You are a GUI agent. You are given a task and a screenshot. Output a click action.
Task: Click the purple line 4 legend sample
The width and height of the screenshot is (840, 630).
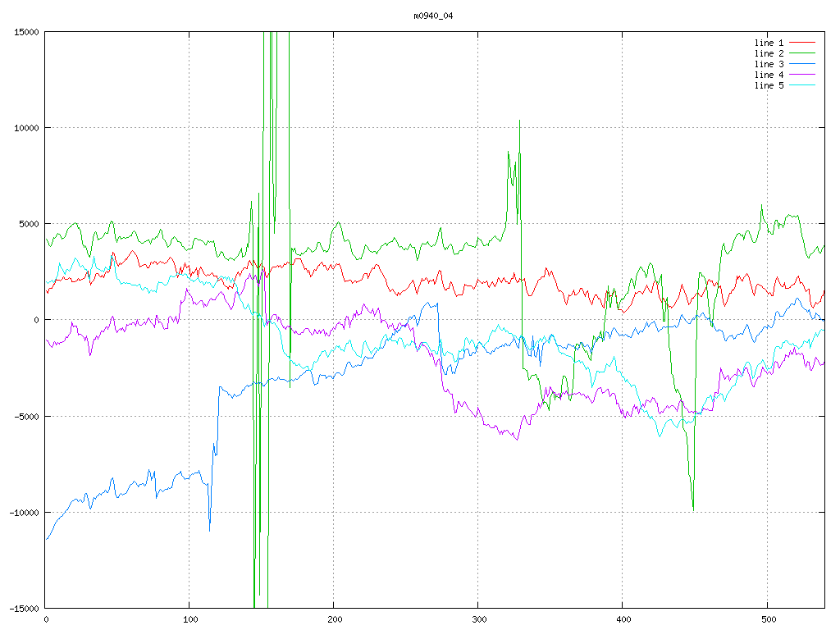click(x=802, y=75)
